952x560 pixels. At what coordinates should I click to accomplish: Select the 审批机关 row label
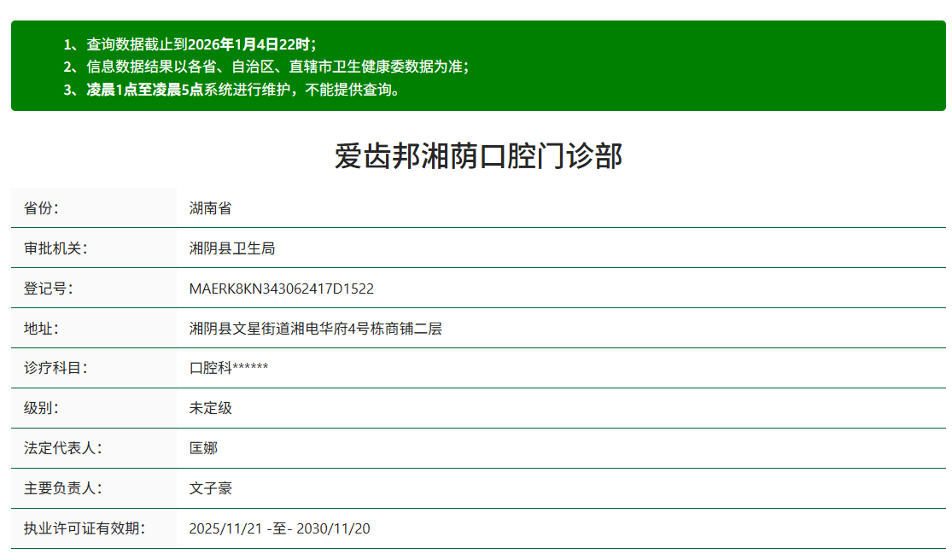55,248
